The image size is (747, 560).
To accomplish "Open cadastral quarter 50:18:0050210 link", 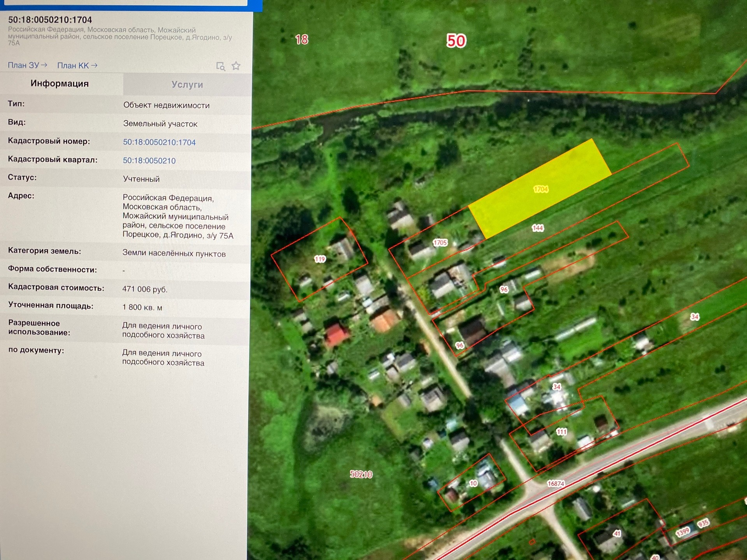I will 149,161.
